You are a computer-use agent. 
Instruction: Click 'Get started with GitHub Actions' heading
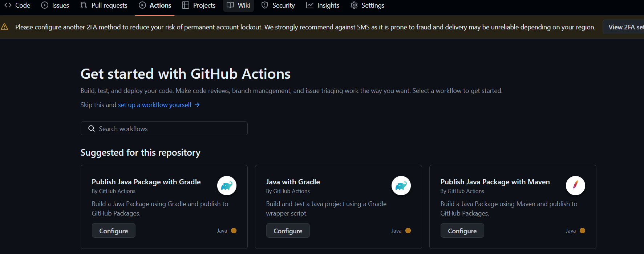186,74
